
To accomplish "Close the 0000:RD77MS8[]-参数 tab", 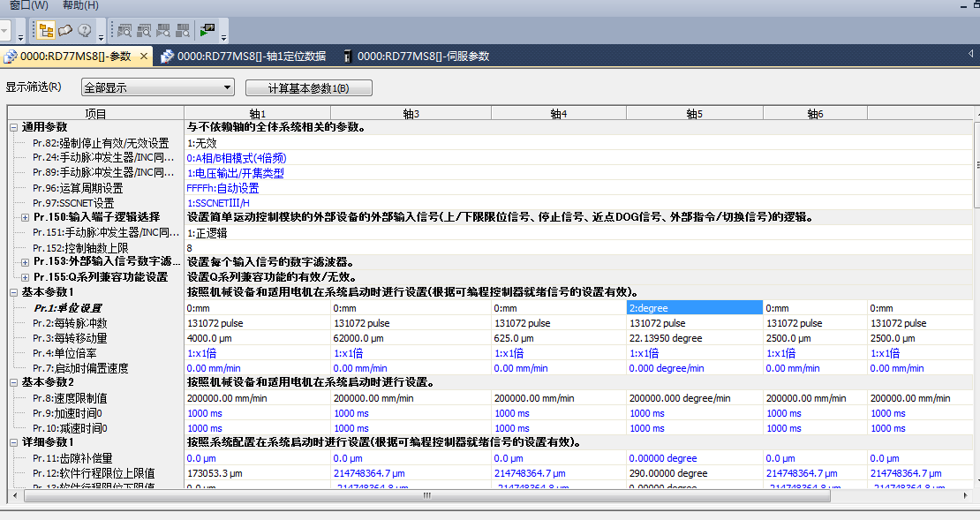I will (x=144, y=57).
